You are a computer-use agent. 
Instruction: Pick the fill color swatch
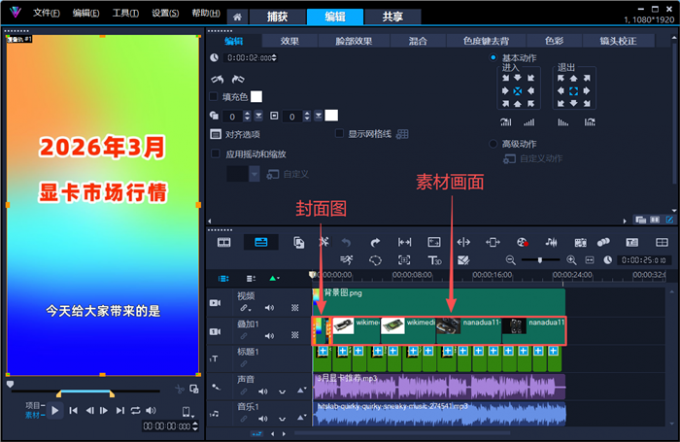tap(256, 96)
